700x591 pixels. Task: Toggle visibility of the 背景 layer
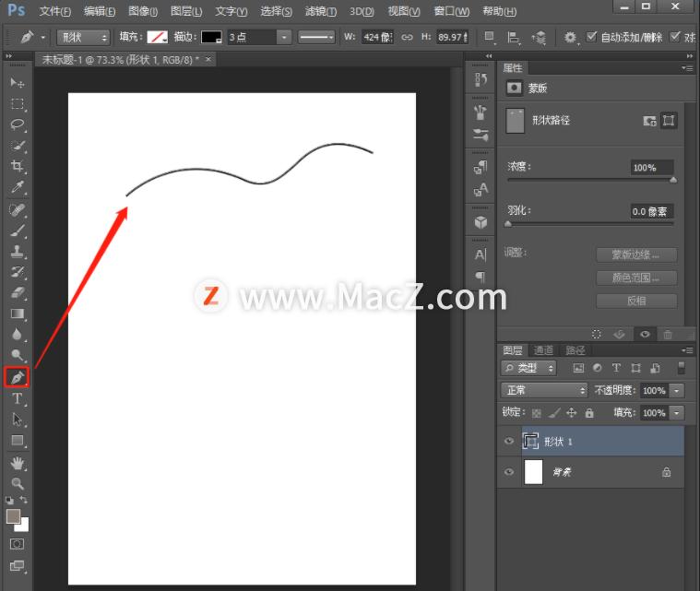pos(508,472)
